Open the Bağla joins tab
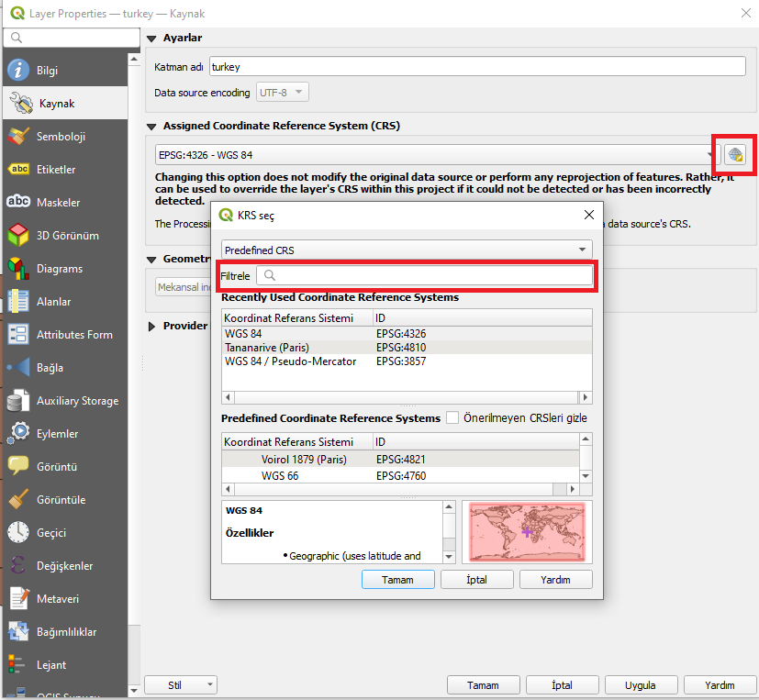The image size is (759, 700). [65, 368]
